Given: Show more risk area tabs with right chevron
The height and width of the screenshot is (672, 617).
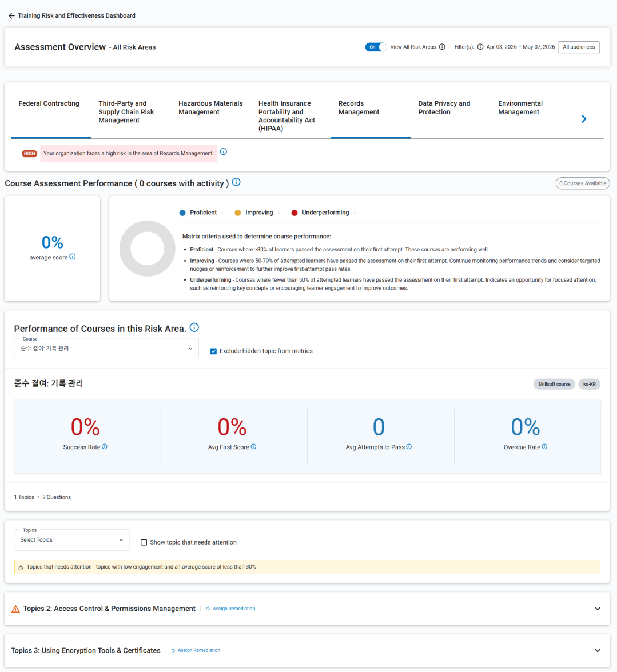Looking at the screenshot, I should (584, 119).
